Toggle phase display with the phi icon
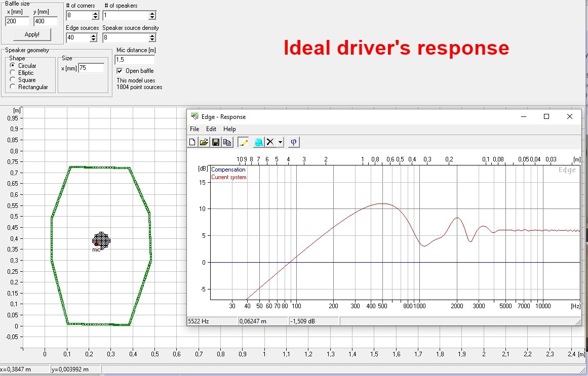Viewport: 588px width, 376px height. tap(294, 142)
